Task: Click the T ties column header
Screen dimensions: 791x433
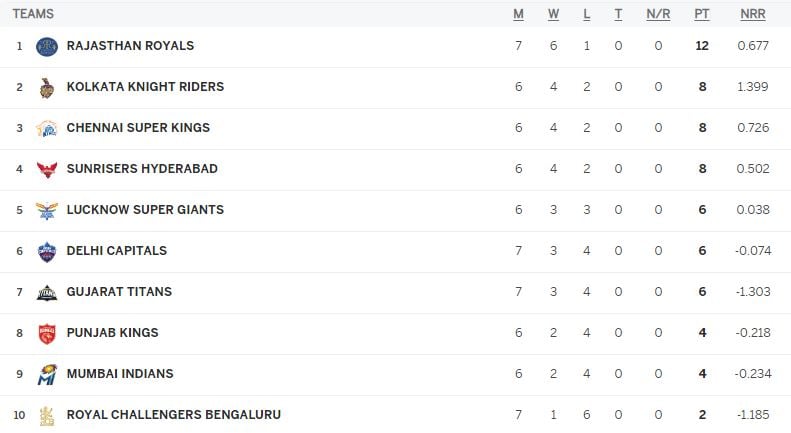Action: tap(618, 14)
